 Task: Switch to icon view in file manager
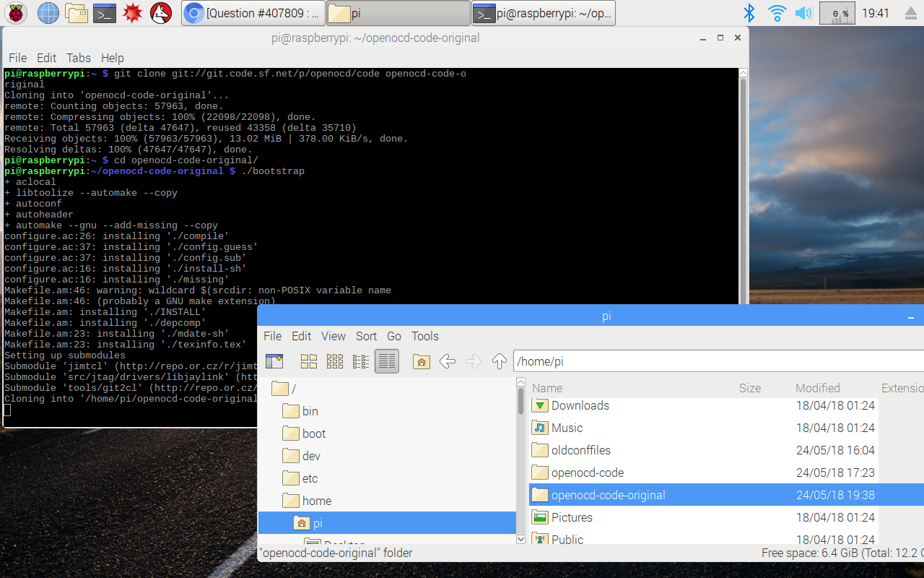(309, 361)
